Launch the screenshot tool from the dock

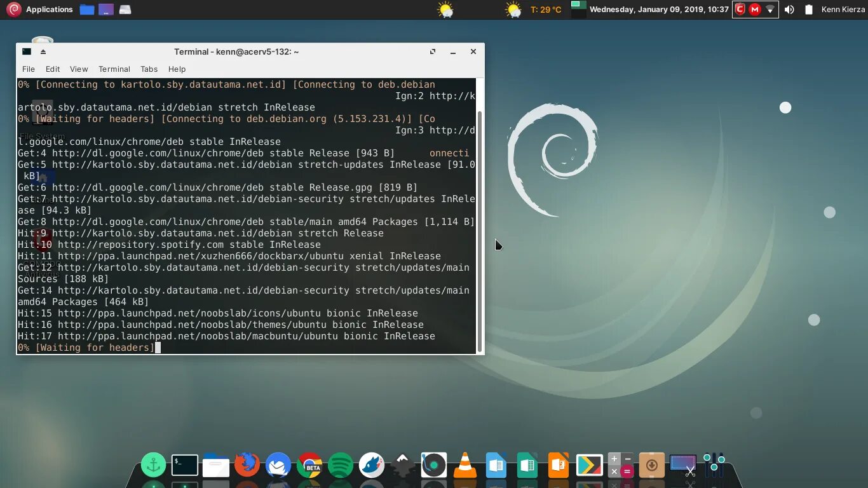(683, 465)
